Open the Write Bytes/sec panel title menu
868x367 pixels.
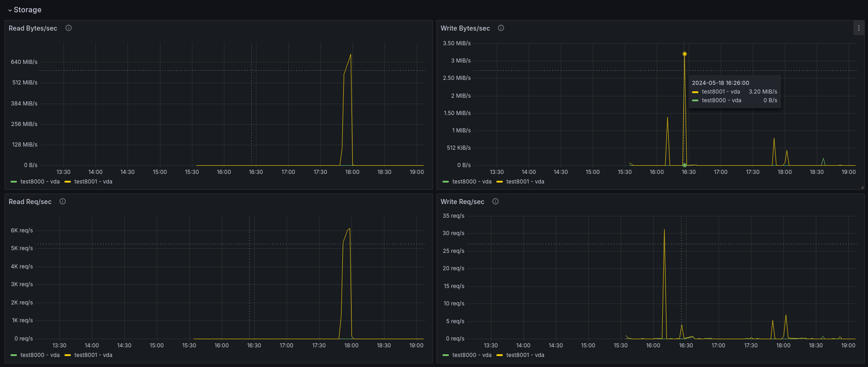(x=465, y=28)
